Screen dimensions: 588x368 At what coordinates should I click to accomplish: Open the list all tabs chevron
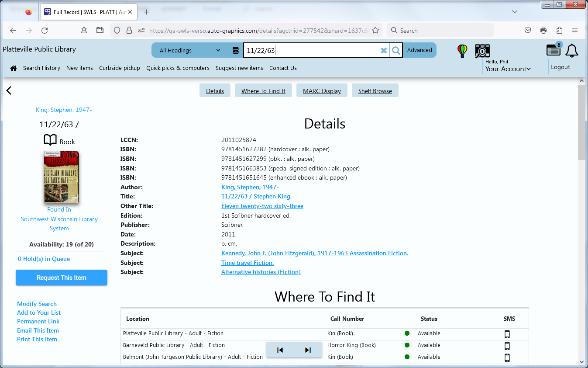(x=515, y=12)
